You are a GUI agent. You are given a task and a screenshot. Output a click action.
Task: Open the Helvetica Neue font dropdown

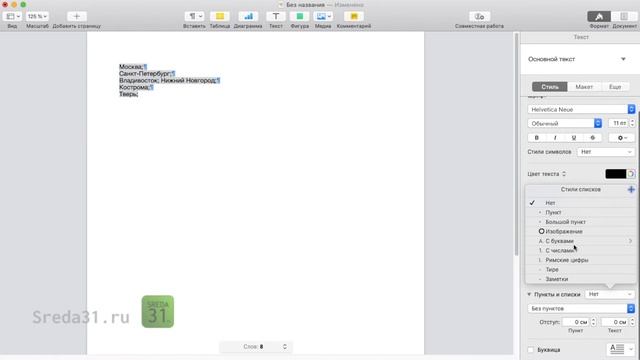coord(581,109)
